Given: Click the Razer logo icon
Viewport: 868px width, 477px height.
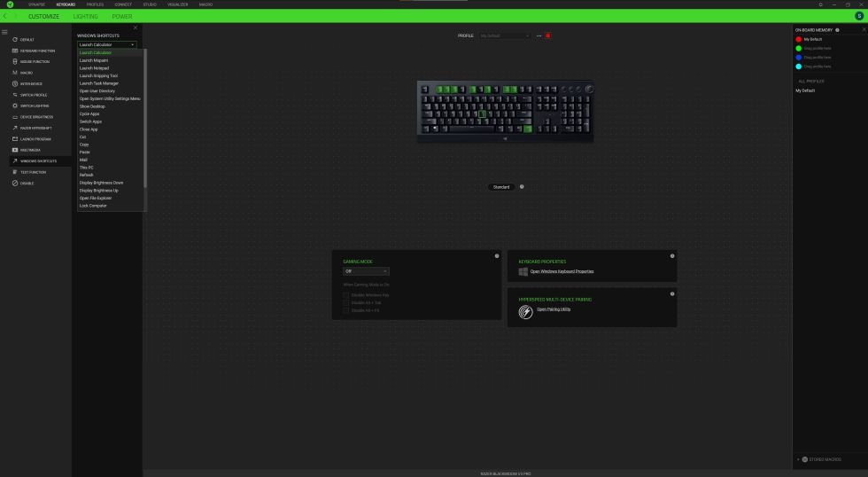Looking at the screenshot, I should [11, 4].
